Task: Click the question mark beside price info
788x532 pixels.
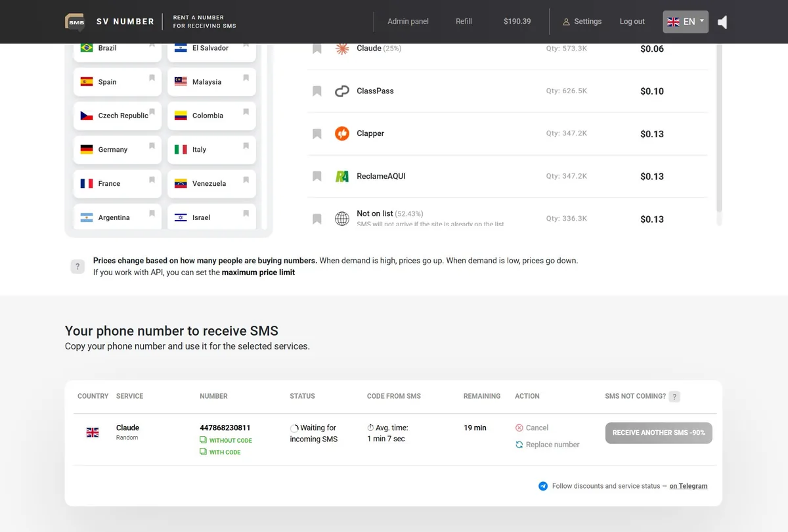Action: (77, 267)
